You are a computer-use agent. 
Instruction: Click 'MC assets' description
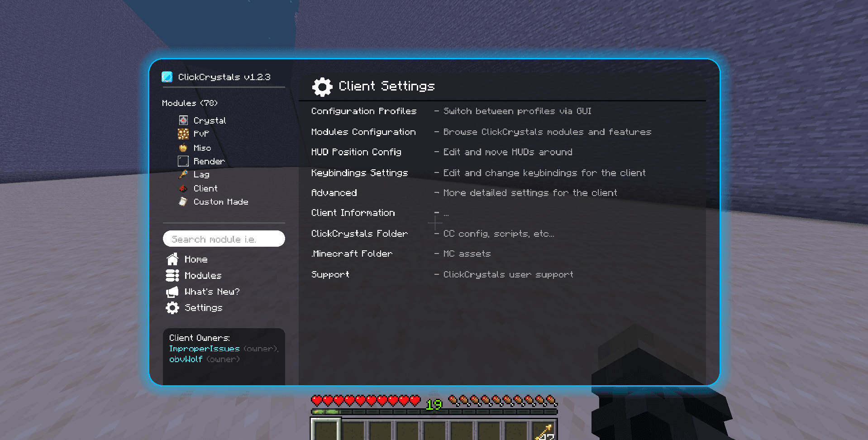467,254
